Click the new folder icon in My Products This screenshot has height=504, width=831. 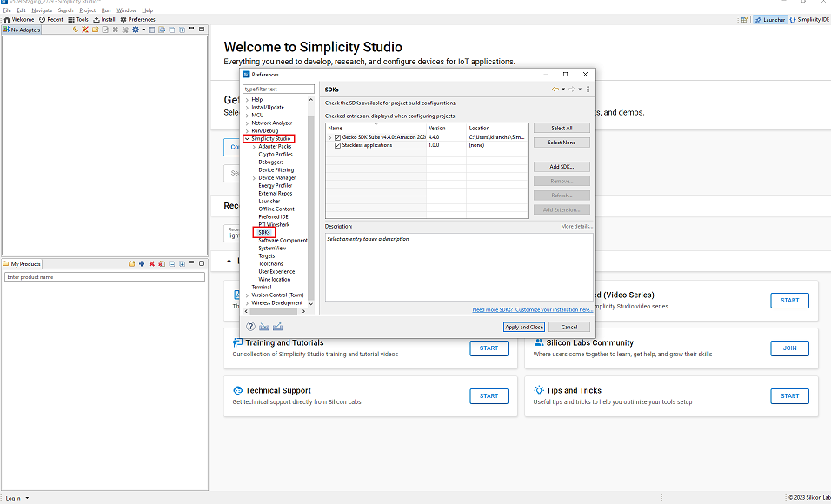coord(132,264)
